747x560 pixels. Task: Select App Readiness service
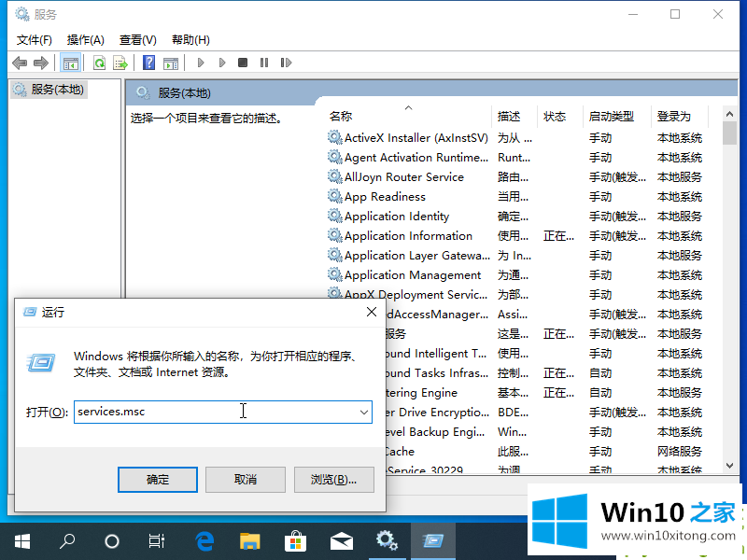pos(385,197)
